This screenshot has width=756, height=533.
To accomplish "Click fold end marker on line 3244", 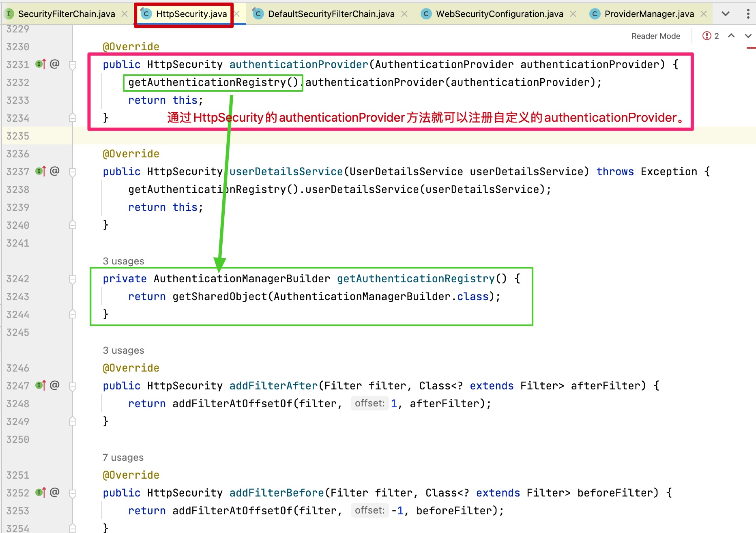I will pos(73,314).
